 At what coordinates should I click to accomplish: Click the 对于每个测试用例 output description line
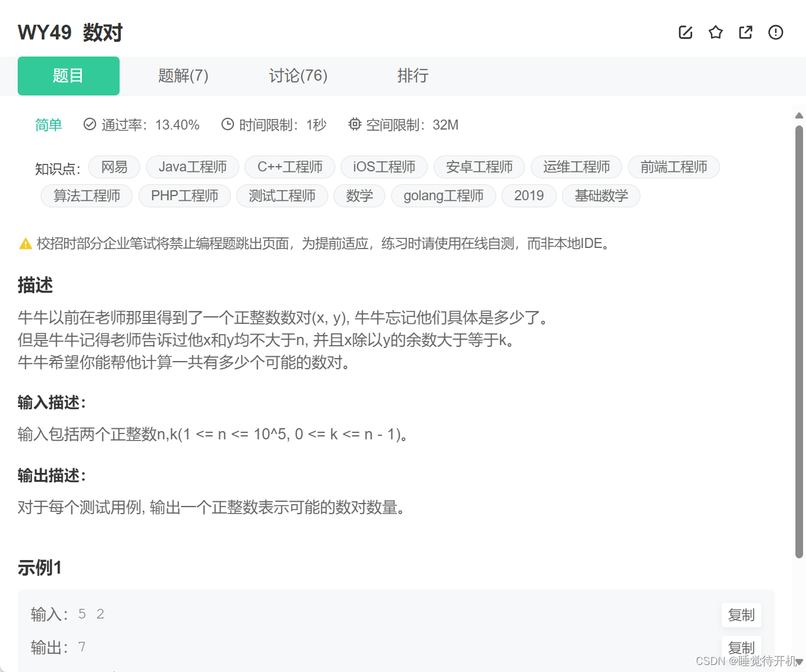212,508
